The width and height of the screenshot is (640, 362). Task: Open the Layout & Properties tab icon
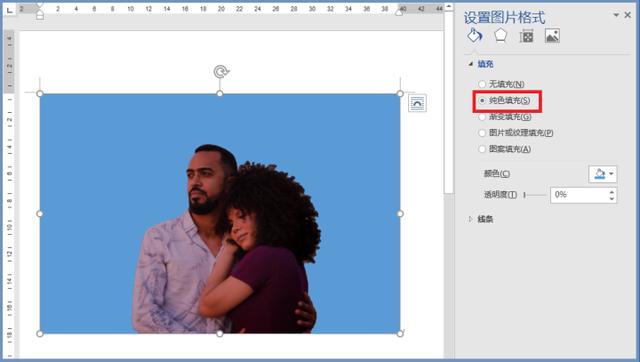pos(526,36)
